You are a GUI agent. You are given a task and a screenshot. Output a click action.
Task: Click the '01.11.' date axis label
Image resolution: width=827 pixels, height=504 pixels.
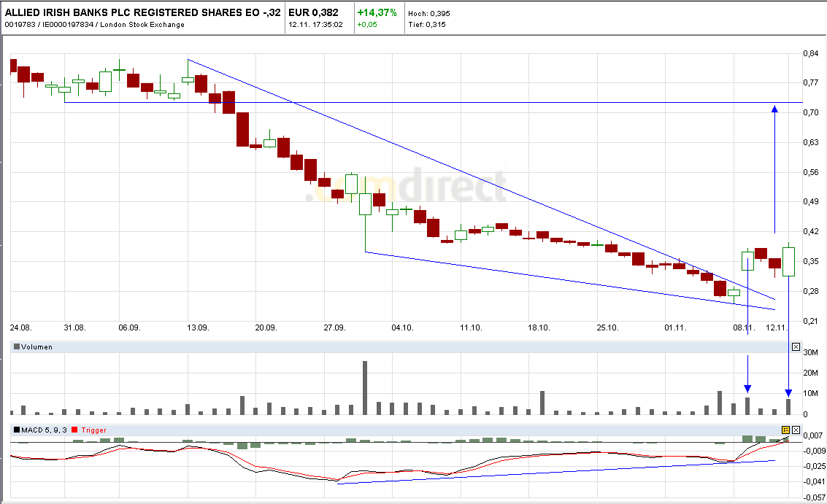(x=676, y=327)
